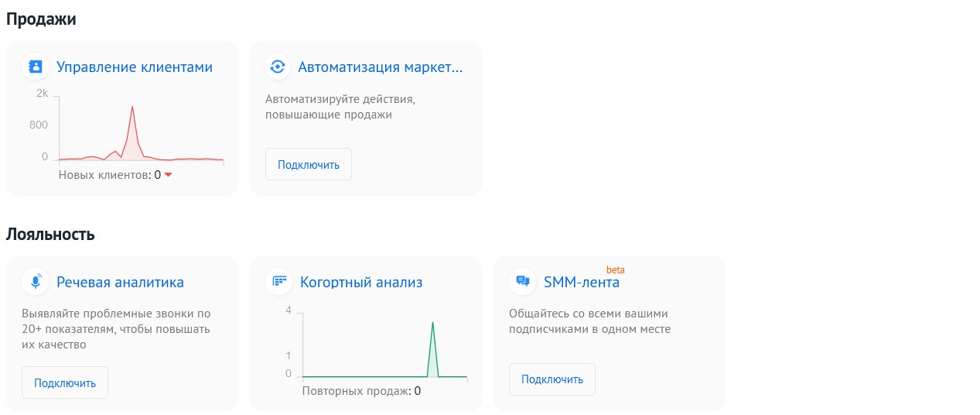The image size is (980, 415).
Task: Click the Управление клиентами contacts icon
Action: 35,67
